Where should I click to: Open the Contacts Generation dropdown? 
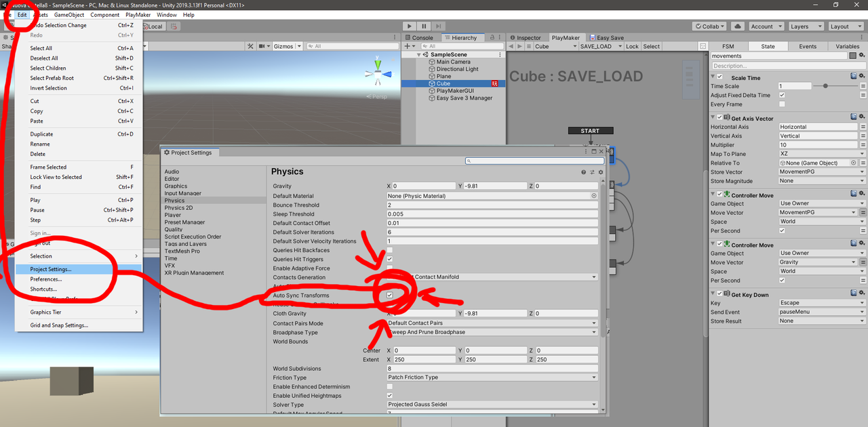492,277
